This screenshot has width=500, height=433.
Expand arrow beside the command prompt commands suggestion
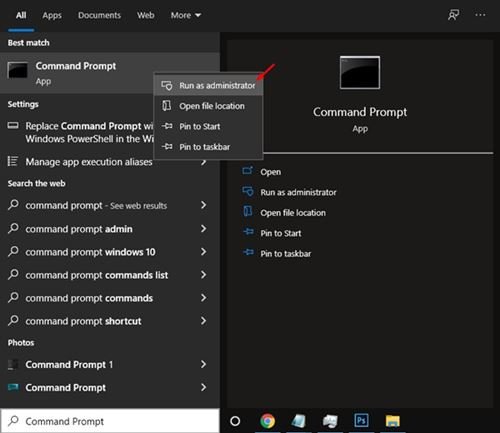(x=203, y=297)
